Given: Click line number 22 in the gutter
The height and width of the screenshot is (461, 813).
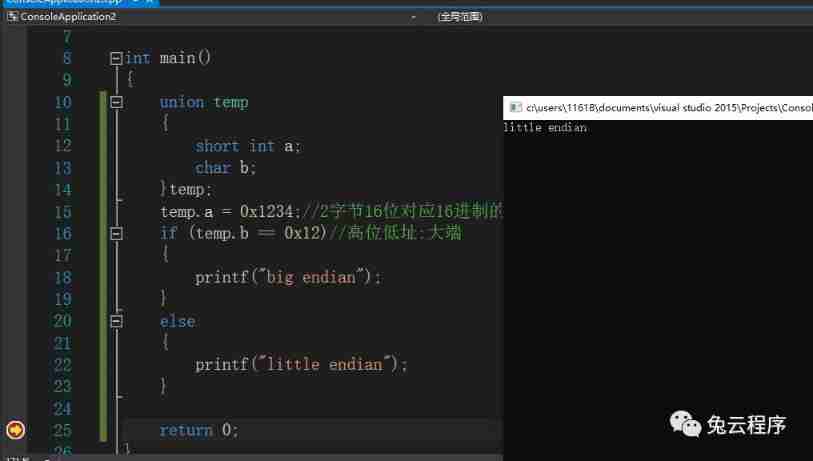Looking at the screenshot, I should tap(63, 365).
